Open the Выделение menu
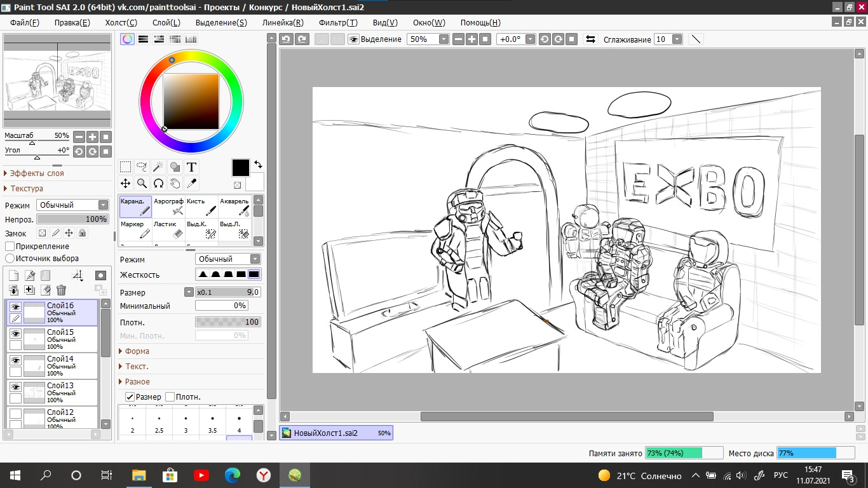 tap(221, 22)
